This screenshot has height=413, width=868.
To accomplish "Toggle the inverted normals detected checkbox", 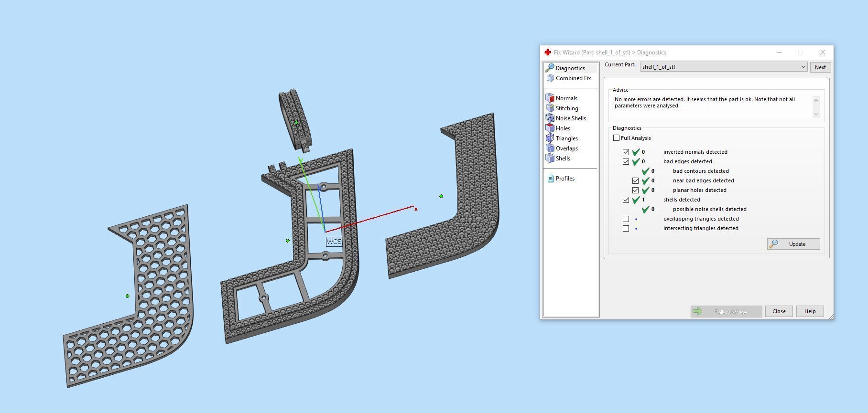I will [626, 152].
